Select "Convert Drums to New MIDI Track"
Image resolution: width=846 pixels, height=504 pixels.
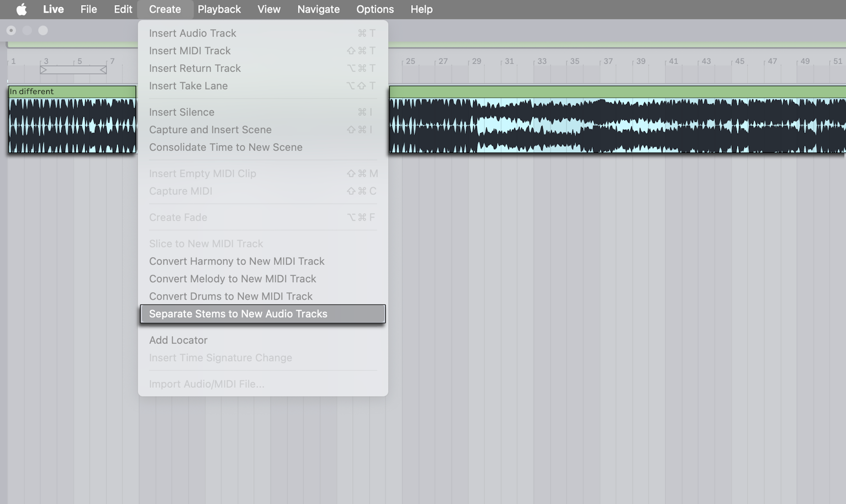point(230,296)
